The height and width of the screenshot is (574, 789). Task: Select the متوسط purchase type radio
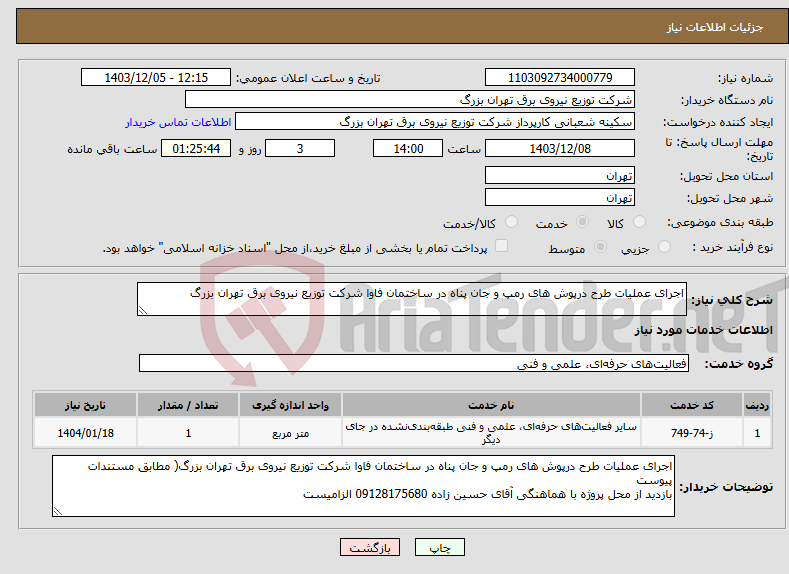pos(600,247)
